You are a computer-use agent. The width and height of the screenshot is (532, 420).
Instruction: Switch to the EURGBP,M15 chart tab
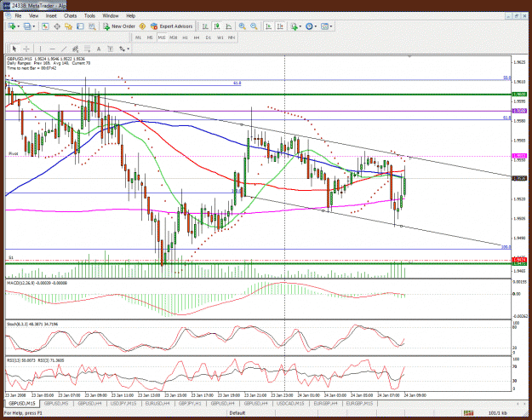[359, 403]
